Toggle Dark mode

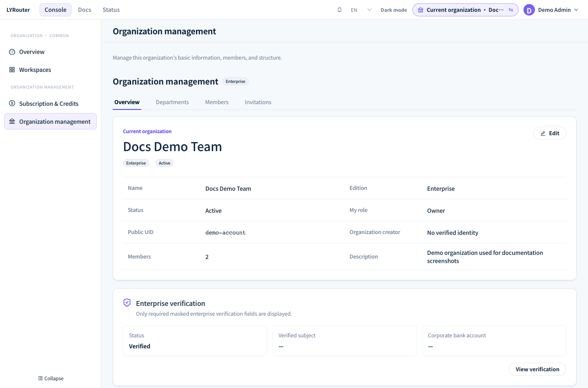click(394, 10)
